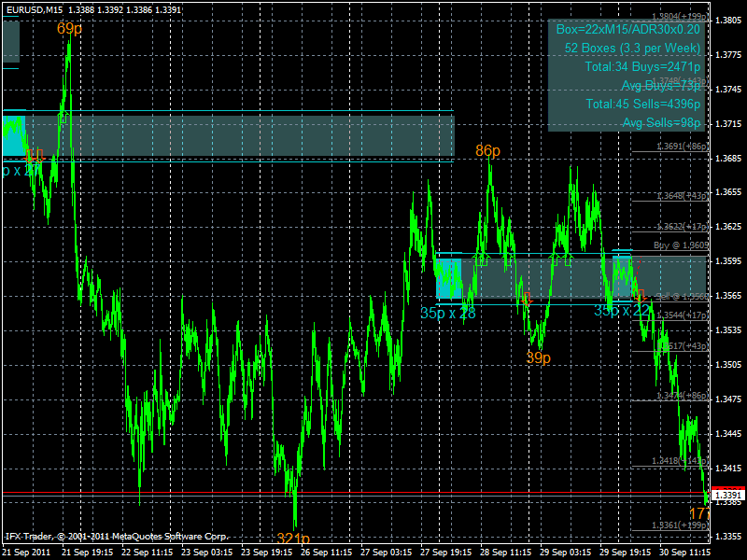
Task: Click the green buy arrow below the 69p peak
Action: (x=63, y=117)
